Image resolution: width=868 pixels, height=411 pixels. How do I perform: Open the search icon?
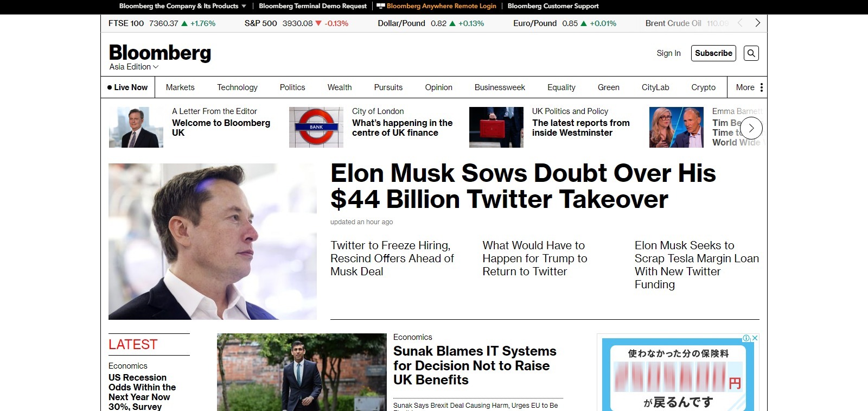[x=751, y=53]
